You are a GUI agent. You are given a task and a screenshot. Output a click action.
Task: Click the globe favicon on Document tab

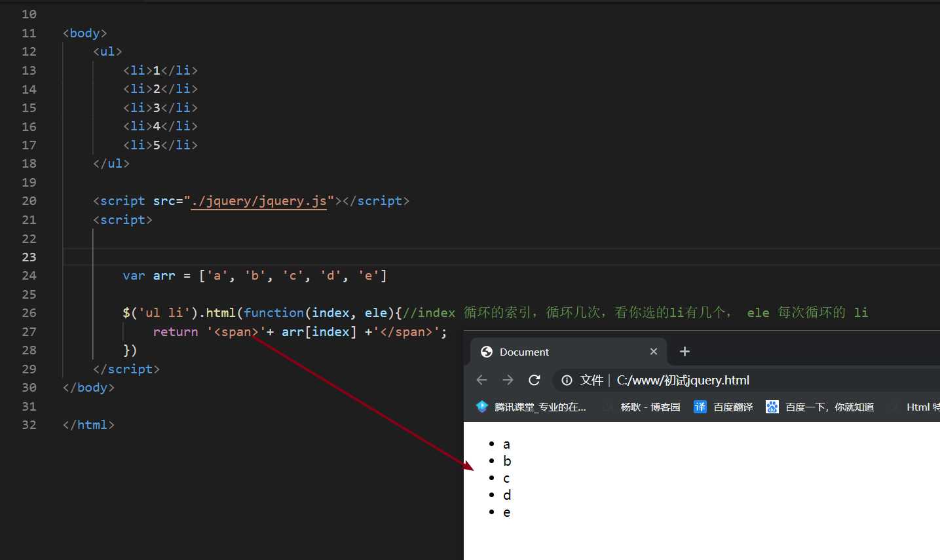click(x=487, y=352)
